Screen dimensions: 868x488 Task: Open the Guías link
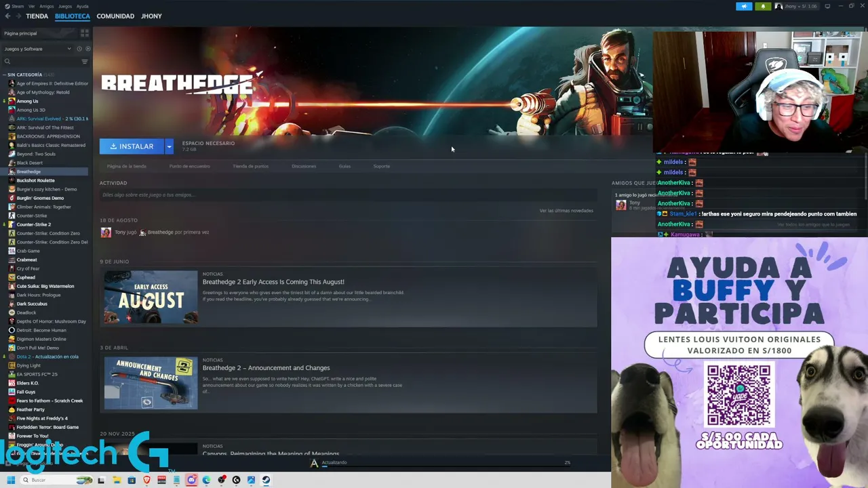point(344,166)
